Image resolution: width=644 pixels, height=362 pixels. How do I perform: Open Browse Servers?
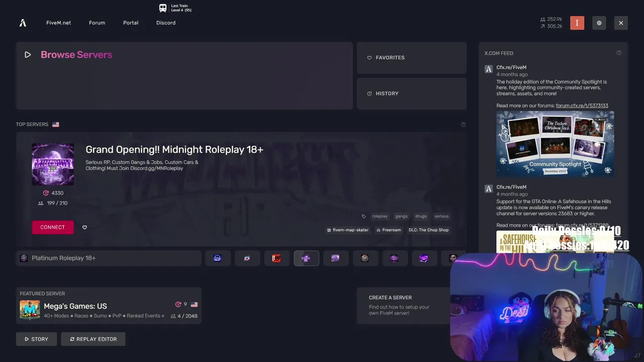pos(184,75)
